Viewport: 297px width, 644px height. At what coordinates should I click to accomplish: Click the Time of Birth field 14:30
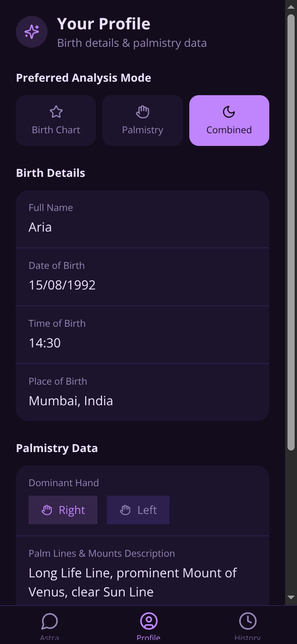[143, 335]
